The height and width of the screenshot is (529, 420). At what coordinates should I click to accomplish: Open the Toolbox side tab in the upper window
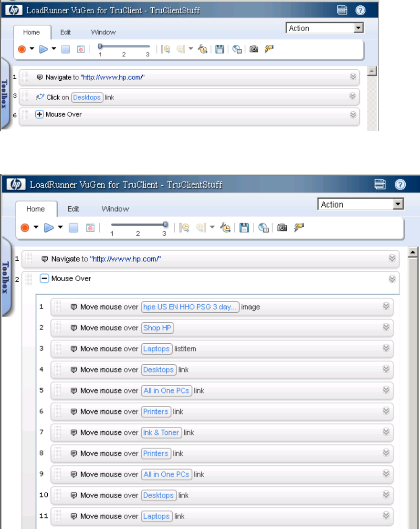[4, 94]
